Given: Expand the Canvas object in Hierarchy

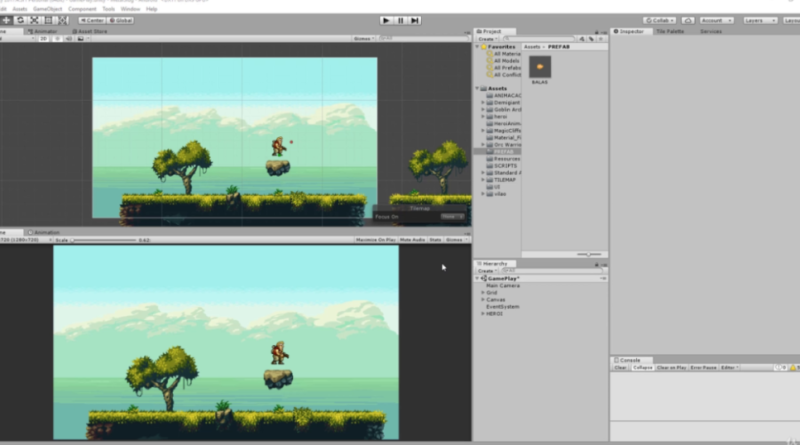Looking at the screenshot, I should tap(483, 300).
